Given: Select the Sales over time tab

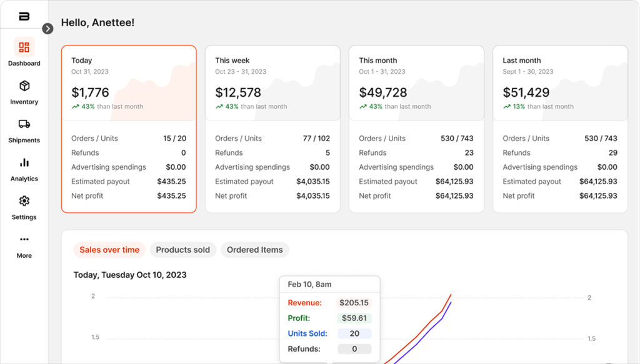Looking at the screenshot, I should click(x=109, y=250).
